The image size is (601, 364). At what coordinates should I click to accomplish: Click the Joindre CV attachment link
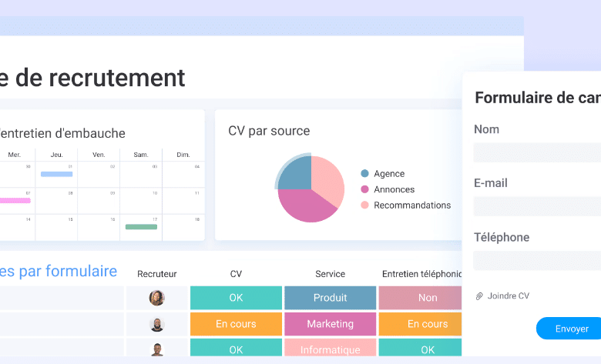pyautogui.click(x=508, y=296)
